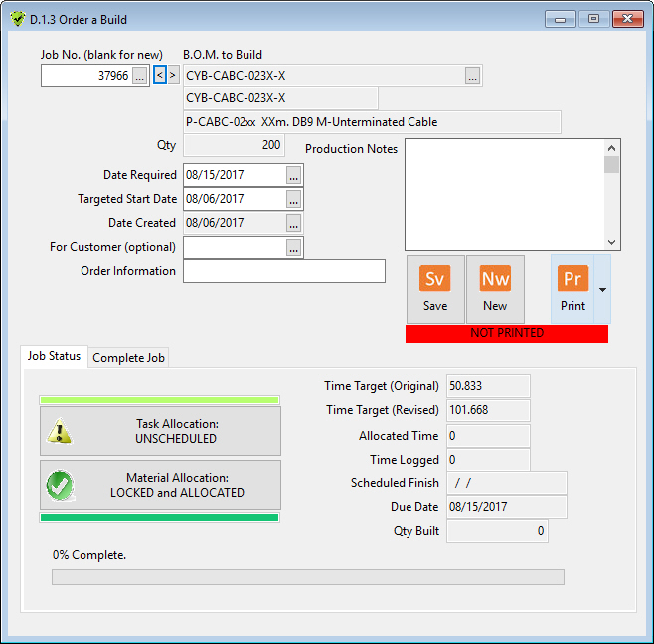This screenshot has width=654, height=644.
Task: Click the Material Allocation green checkmark icon
Action: [62, 485]
